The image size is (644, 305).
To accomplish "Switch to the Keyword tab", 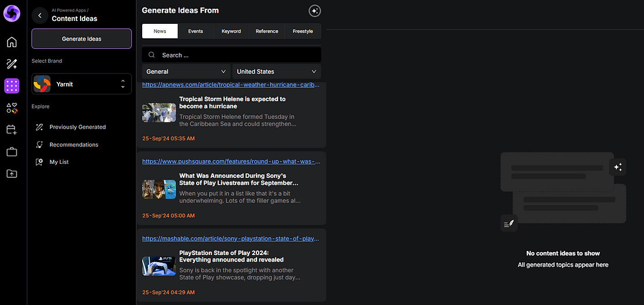I will click(x=231, y=31).
